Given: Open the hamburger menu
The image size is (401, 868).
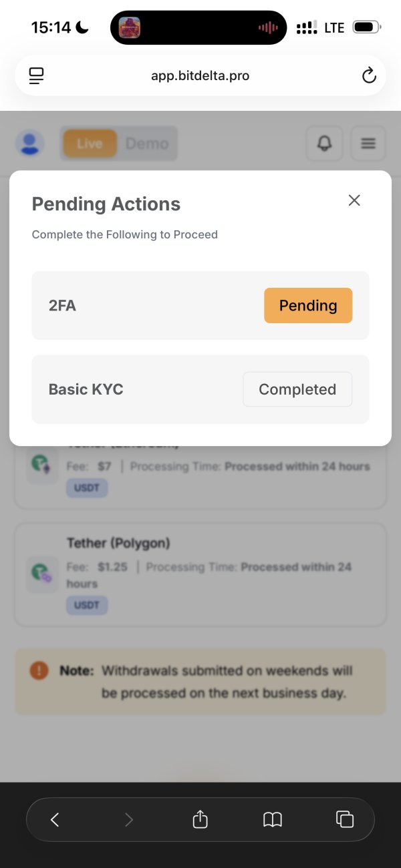Looking at the screenshot, I should point(368,144).
